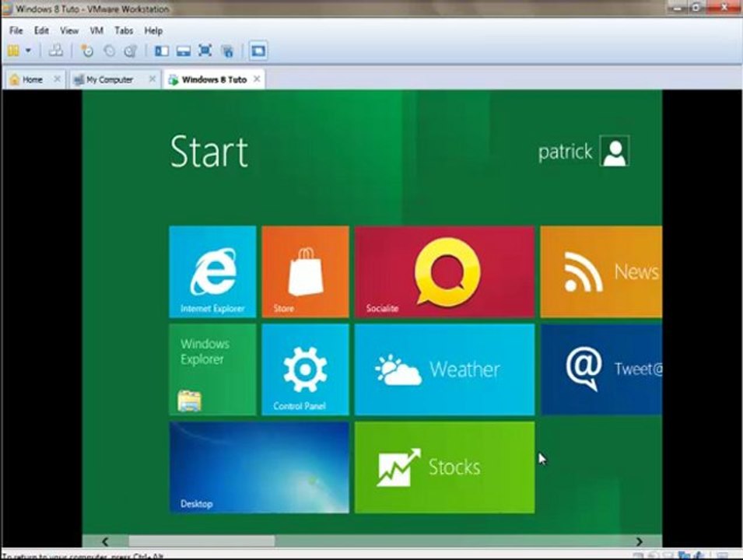Open the View menu
743x560 pixels.
tap(69, 30)
